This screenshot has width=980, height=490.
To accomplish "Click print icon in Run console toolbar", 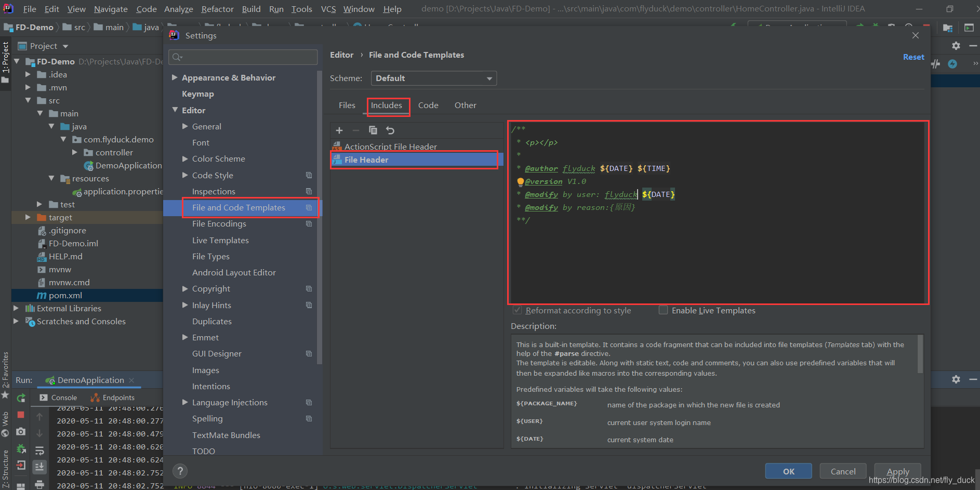I will [39, 485].
